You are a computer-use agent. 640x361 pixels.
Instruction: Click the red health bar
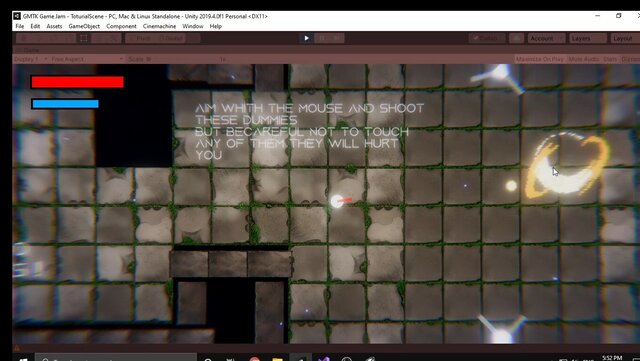[77, 82]
